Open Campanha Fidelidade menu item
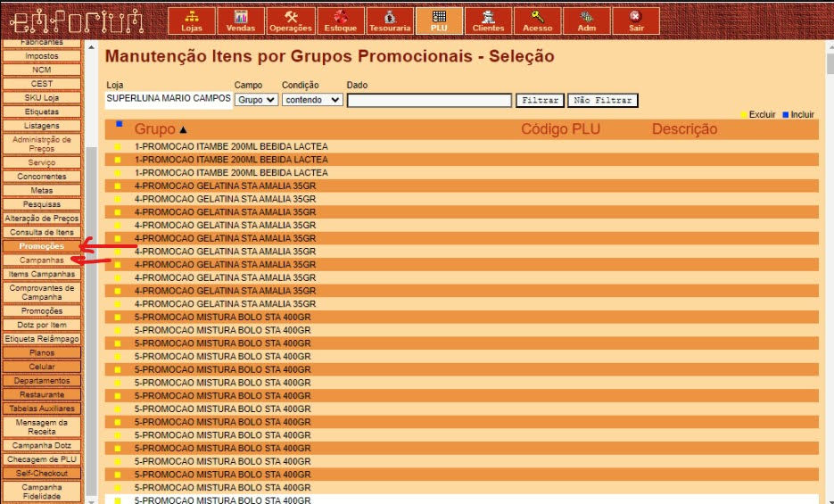 (42, 492)
